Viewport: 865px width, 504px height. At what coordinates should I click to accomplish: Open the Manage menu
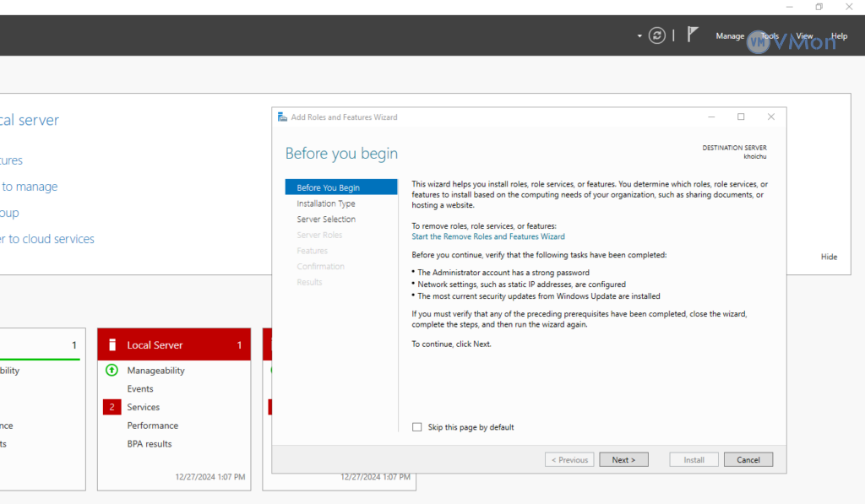pyautogui.click(x=730, y=36)
